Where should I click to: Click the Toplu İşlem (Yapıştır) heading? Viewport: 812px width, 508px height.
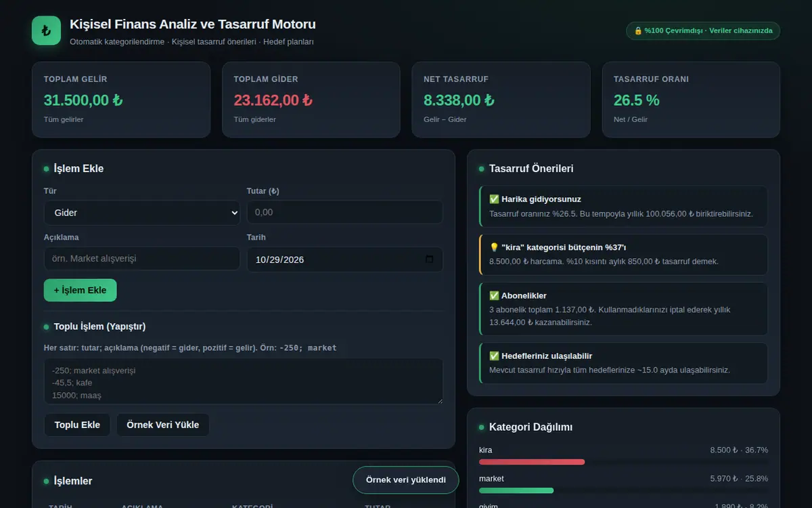tap(99, 326)
